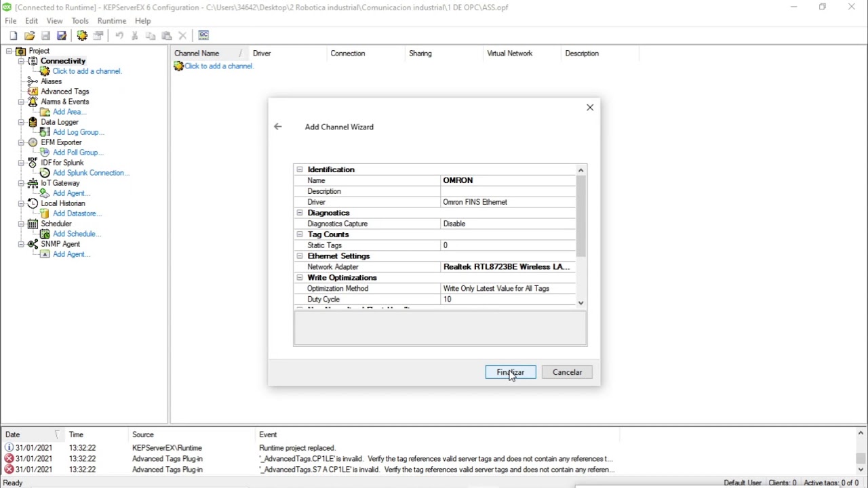Click the wizard property list scroll-down arrow

point(581,303)
